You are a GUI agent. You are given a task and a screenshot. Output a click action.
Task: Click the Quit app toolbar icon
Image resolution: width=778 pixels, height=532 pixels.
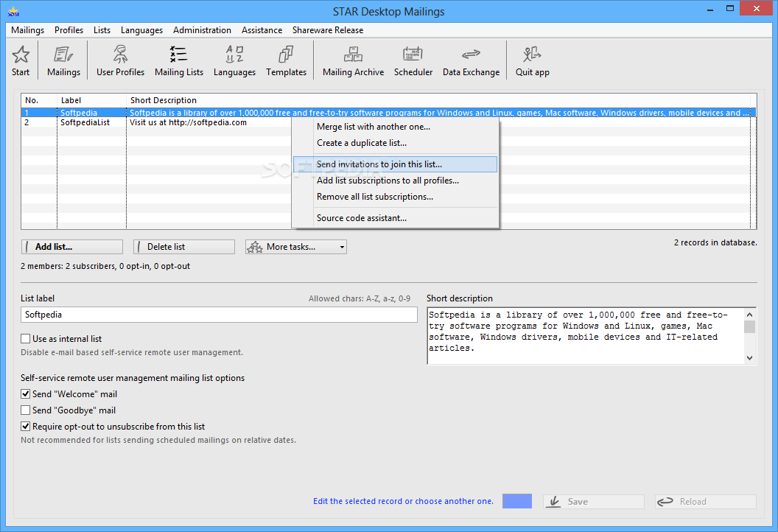click(532, 60)
